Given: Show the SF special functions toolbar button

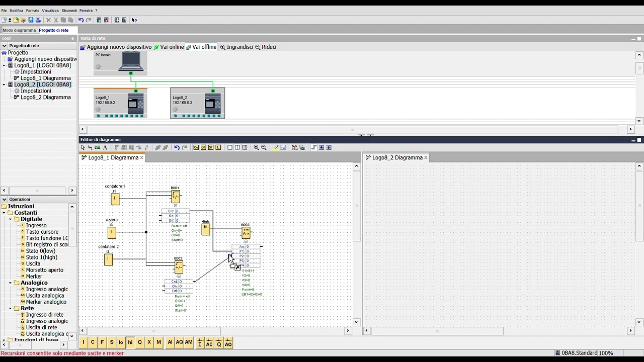Looking at the screenshot, I should 211,147.
